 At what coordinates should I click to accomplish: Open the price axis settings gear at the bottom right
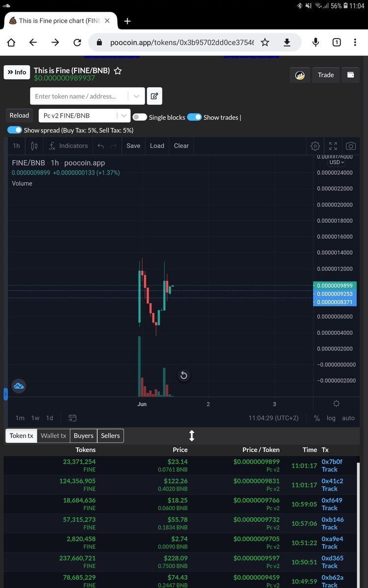tap(336, 404)
